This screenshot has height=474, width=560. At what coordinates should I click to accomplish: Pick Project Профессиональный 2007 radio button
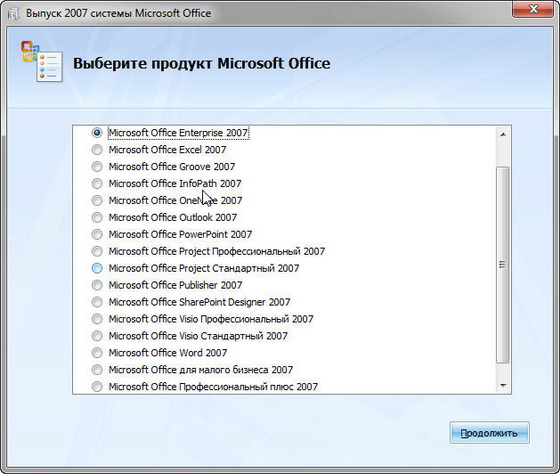click(x=97, y=251)
